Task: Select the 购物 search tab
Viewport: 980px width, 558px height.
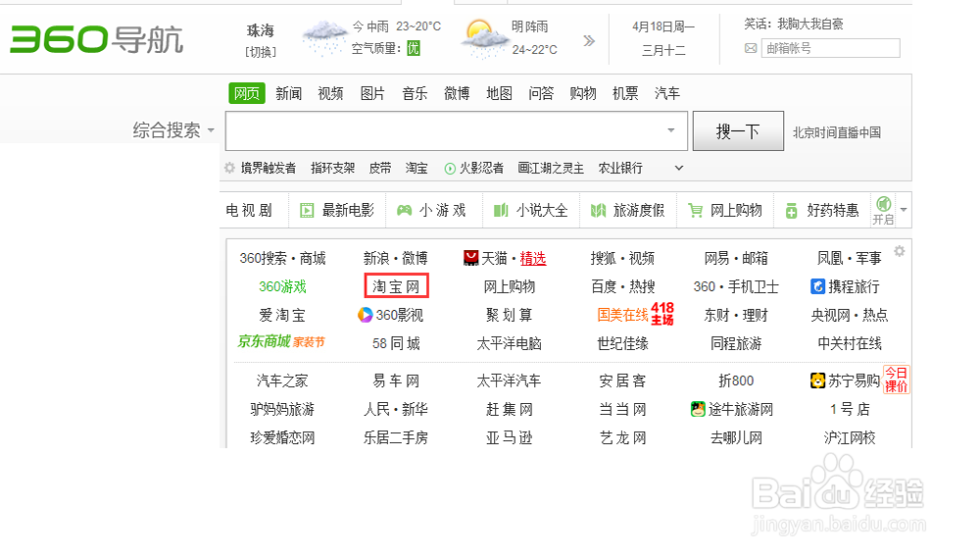Action: [583, 93]
